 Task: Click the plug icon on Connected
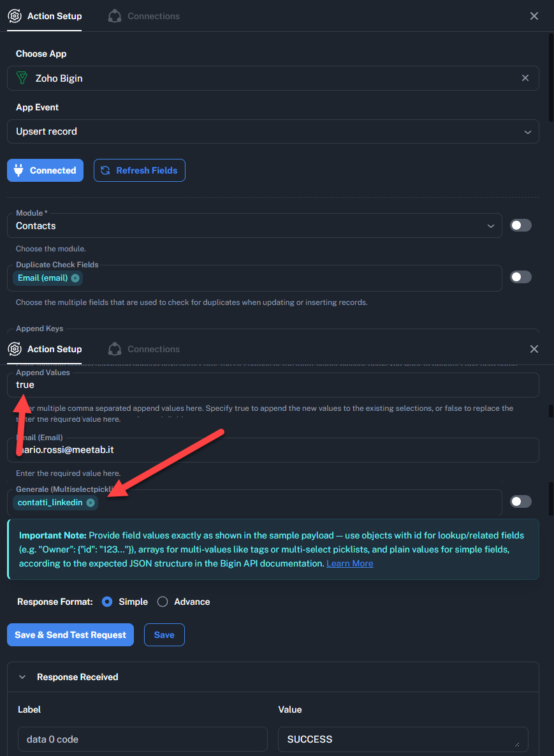[18, 170]
